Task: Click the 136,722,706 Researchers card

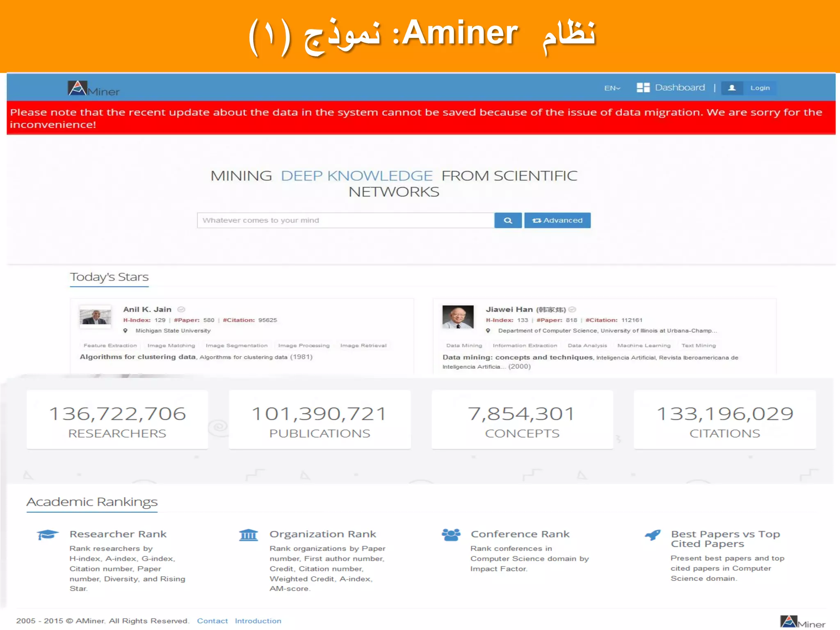Action: (x=117, y=420)
